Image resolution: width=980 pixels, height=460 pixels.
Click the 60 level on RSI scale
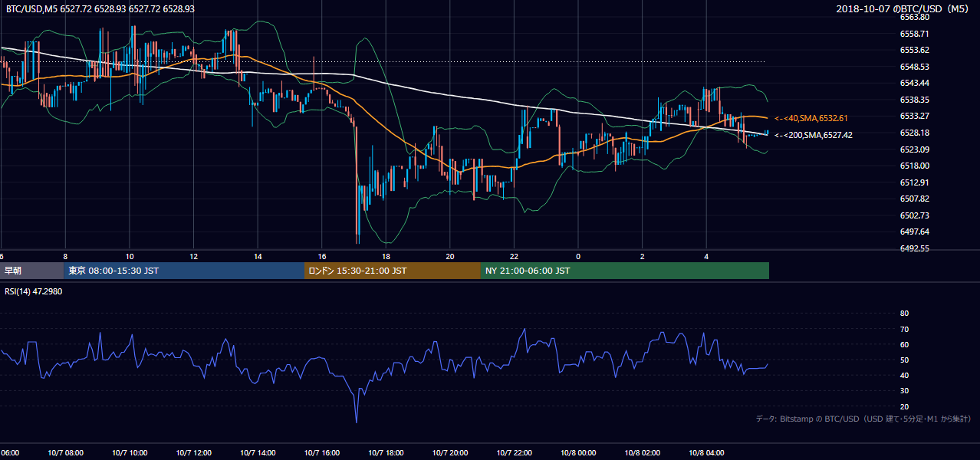click(904, 344)
